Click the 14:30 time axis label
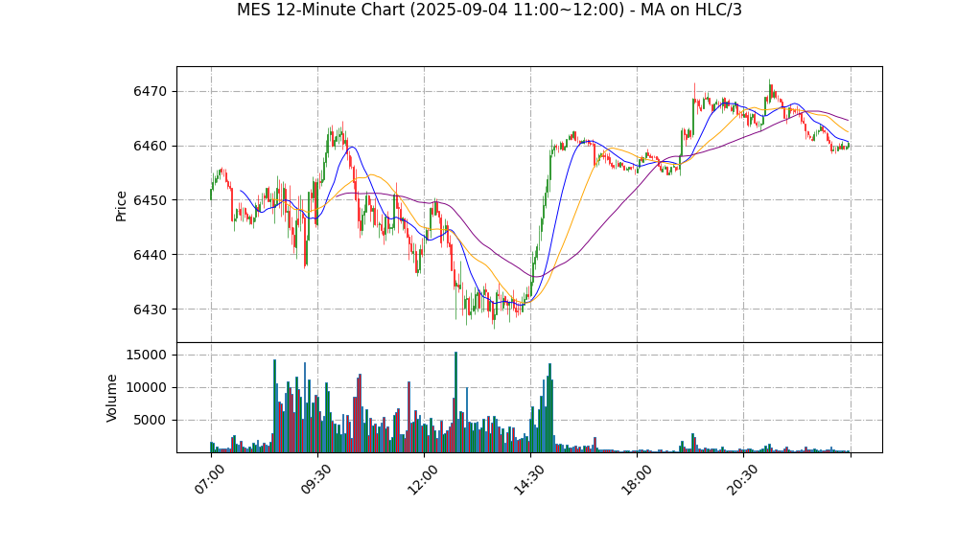980x551 pixels. pos(528,480)
